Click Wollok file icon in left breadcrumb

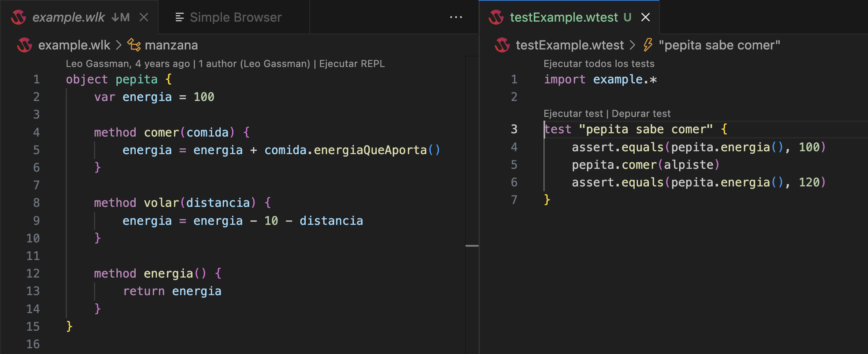tap(25, 45)
